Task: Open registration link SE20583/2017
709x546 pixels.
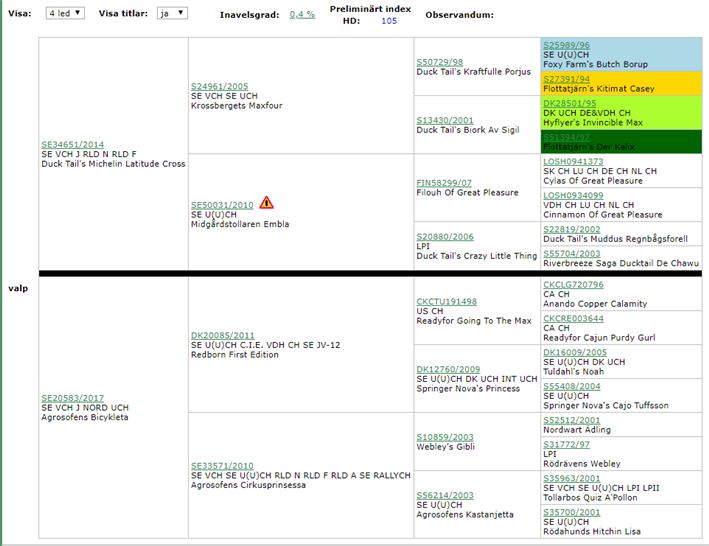Action: (72, 398)
